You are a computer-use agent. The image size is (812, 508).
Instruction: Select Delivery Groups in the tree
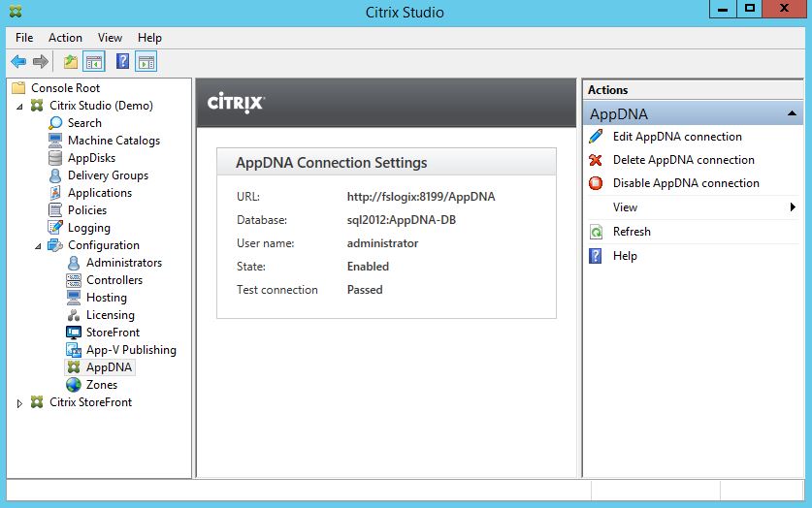pyautogui.click(x=107, y=175)
